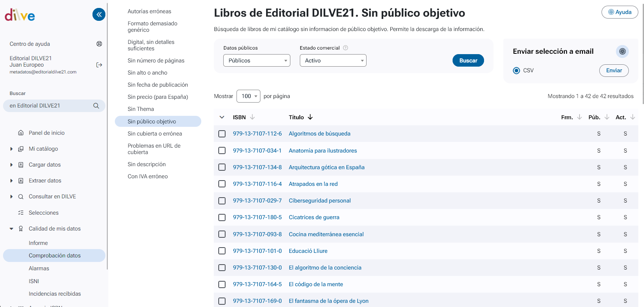The height and width of the screenshot is (307, 644).
Task: Open the Datos públicos dropdown
Action: 257,61
